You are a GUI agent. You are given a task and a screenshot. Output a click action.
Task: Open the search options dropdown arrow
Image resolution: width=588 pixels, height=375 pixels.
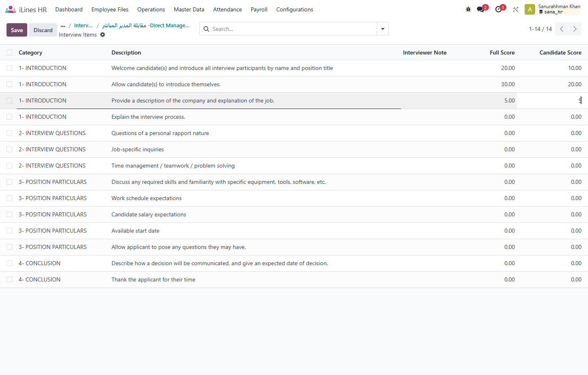tap(383, 29)
